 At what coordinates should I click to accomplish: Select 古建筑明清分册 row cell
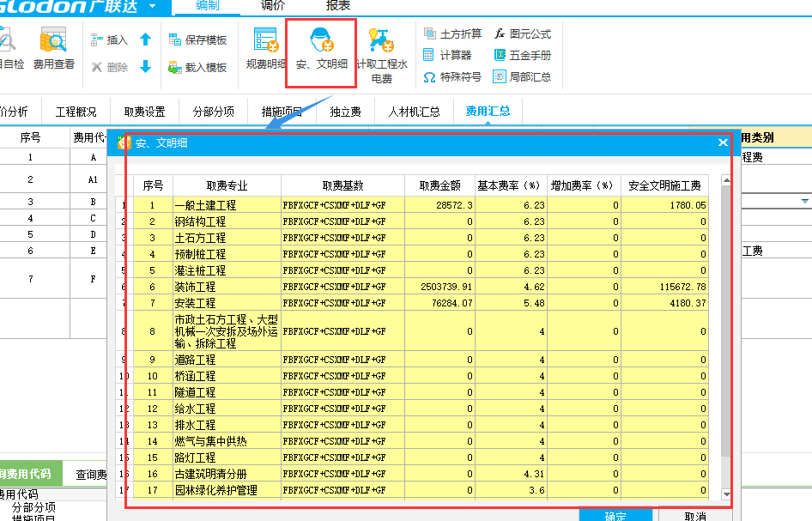227,474
